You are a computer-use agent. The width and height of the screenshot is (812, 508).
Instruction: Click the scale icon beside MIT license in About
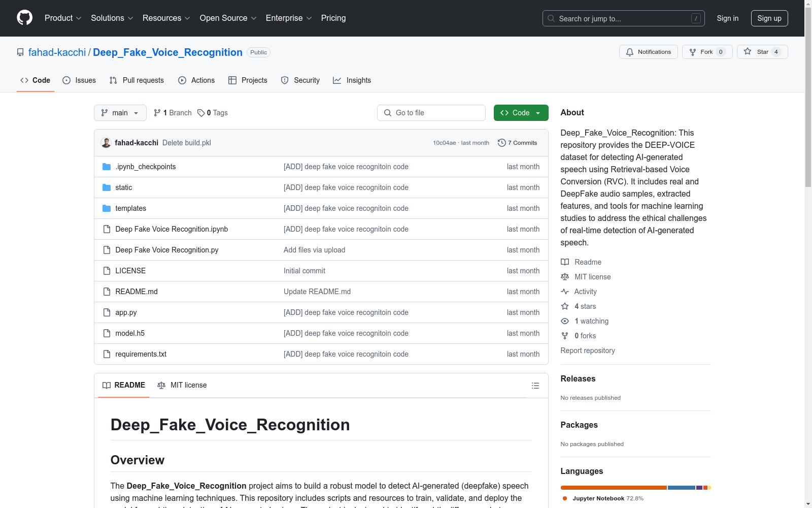click(565, 277)
